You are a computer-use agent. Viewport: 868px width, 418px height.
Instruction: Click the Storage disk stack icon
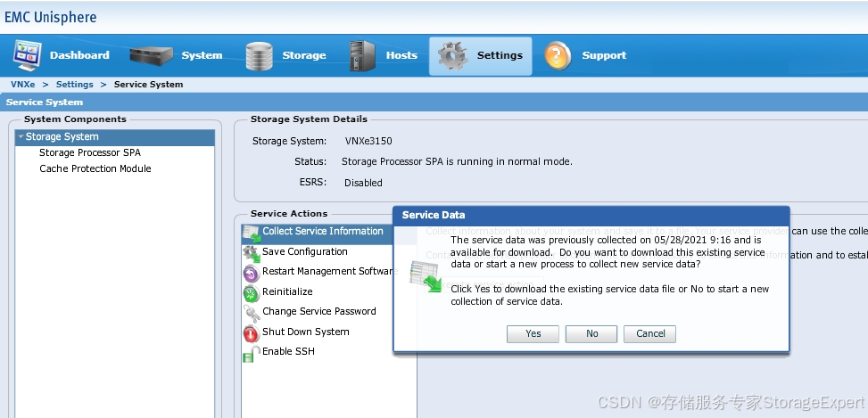pos(259,56)
